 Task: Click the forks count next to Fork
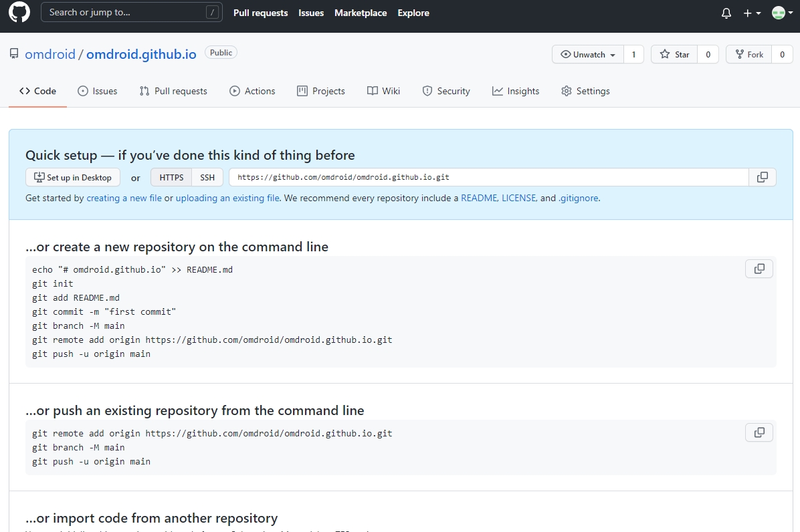point(782,55)
